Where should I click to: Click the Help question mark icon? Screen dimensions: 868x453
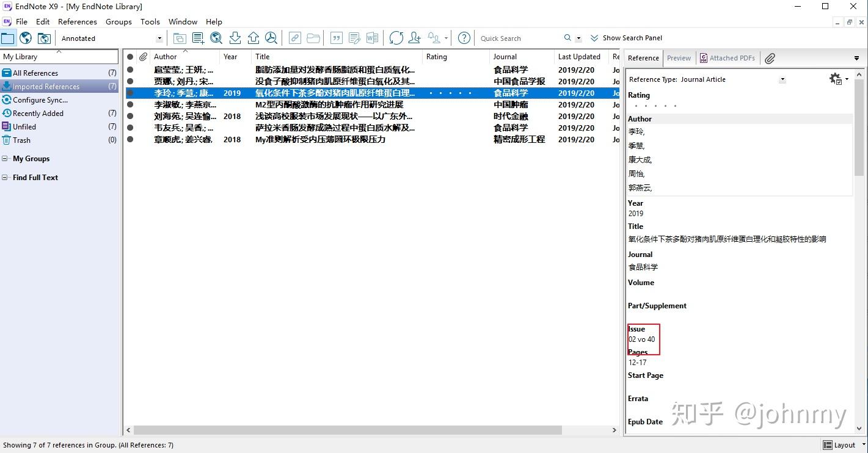click(464, 38)
